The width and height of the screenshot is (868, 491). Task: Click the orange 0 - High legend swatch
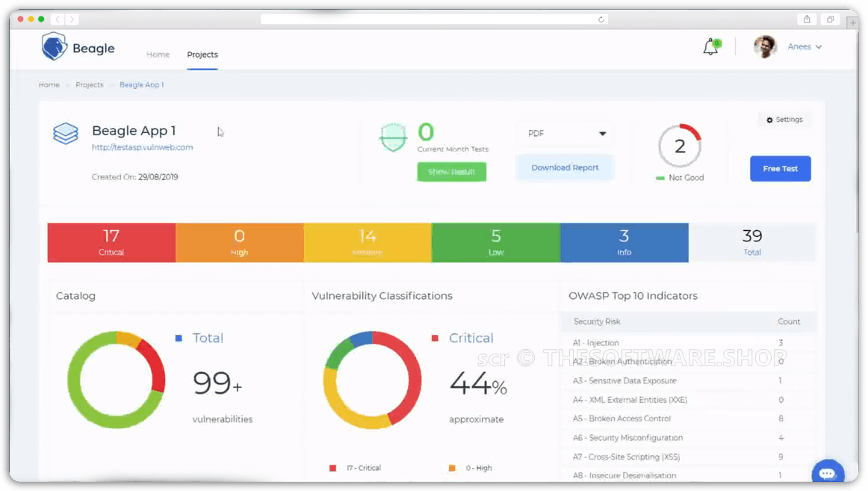452,469
